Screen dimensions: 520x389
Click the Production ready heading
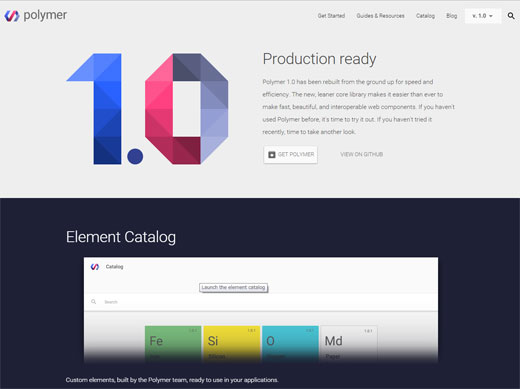point(319,59)
